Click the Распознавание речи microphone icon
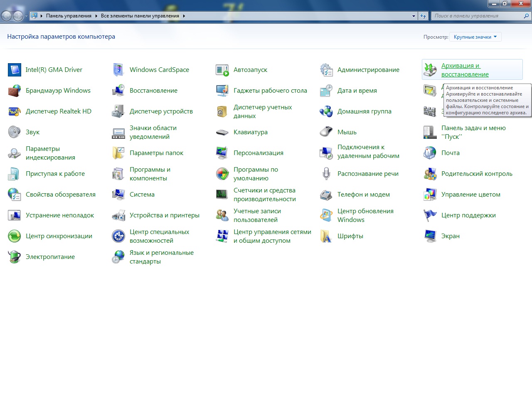 pos(326,174)
